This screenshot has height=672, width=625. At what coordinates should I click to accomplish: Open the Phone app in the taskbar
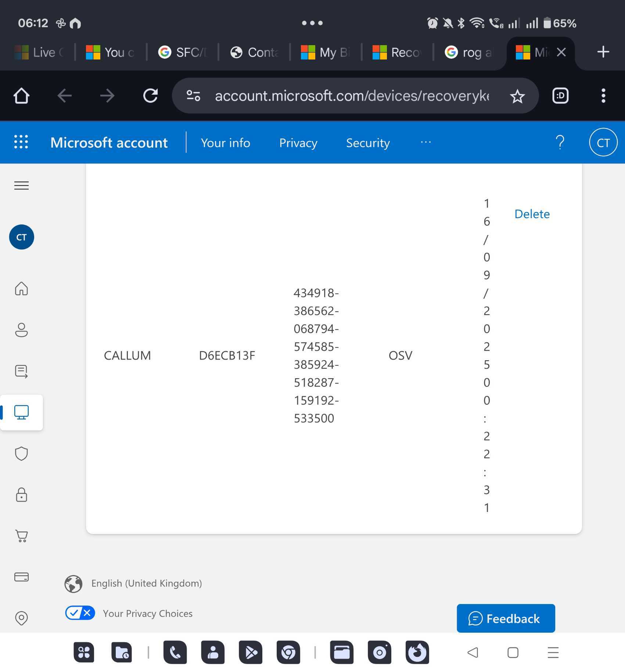[175, 653]
